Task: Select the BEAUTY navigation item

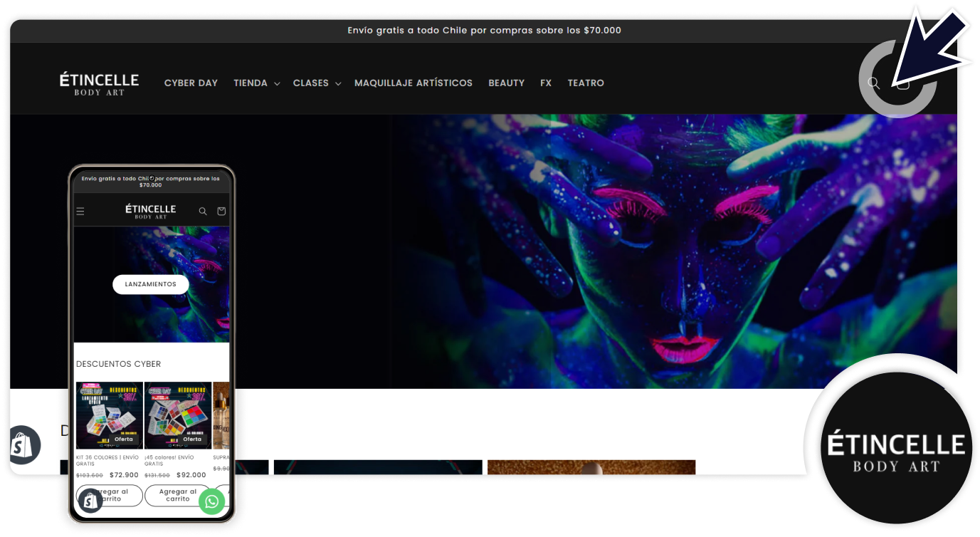Action: coord(506,83)
